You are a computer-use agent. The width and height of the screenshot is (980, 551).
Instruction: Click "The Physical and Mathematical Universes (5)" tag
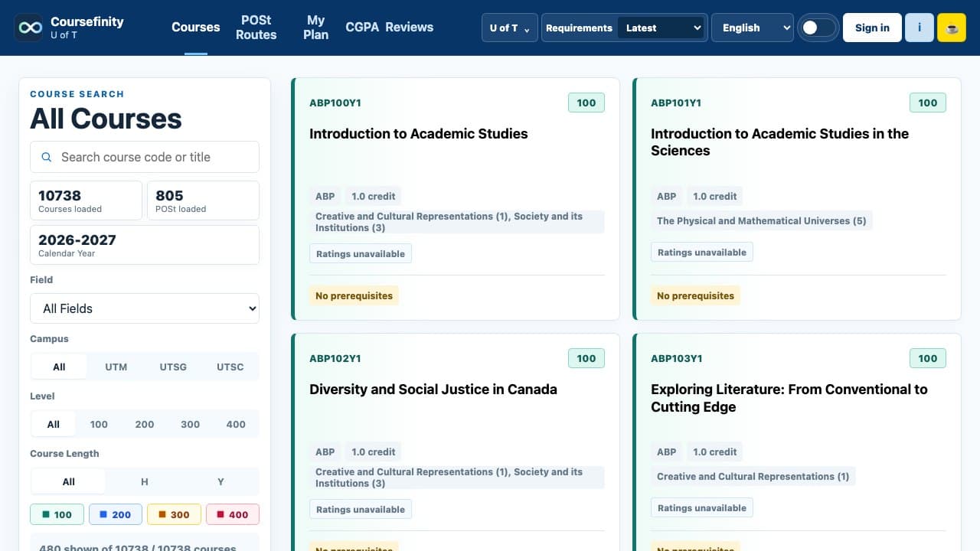[762, 220]
